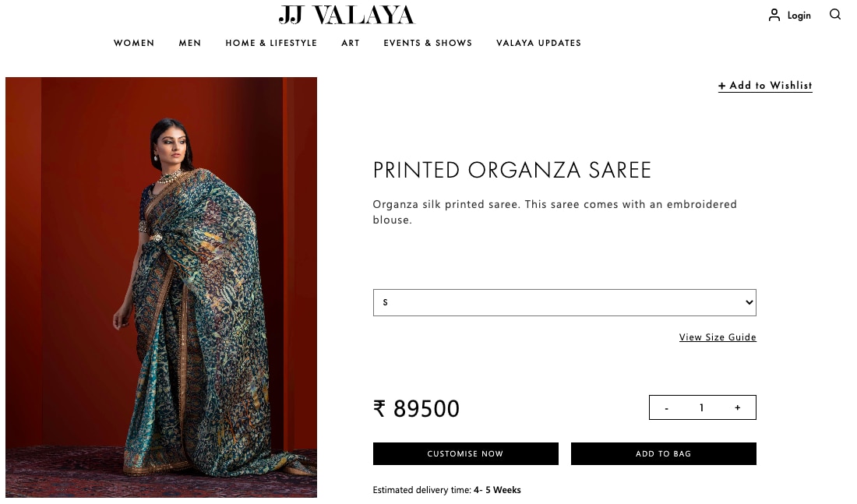857x504 pixels.
Task: Open Valaya Updates in the navigation
Action: coord(538,43)
